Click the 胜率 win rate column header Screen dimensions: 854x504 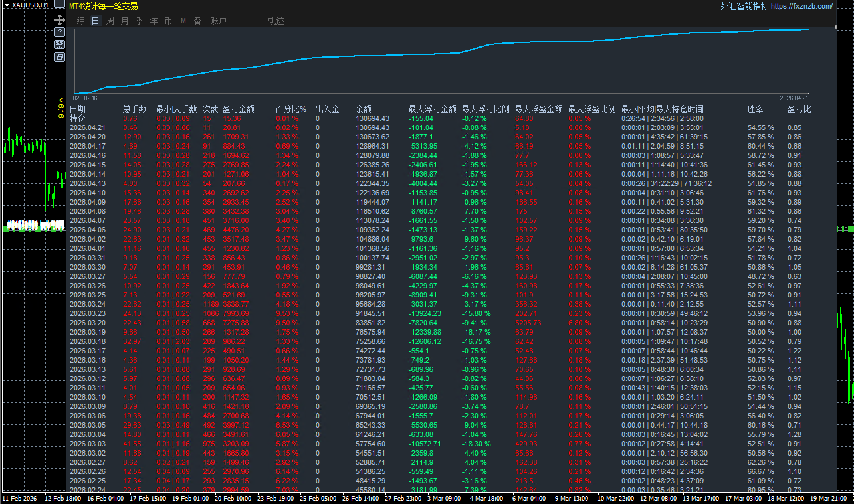(x=755, y=109)
